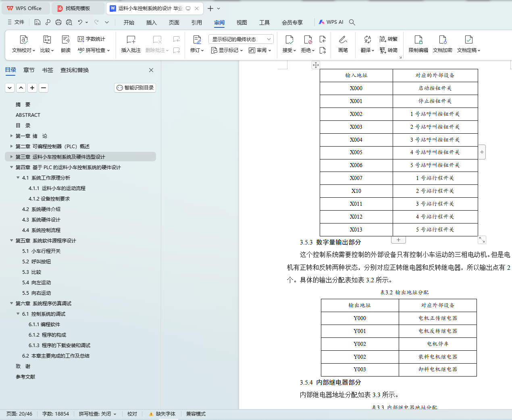Switch to the 章节 pane tab

[x=29, y=70]
